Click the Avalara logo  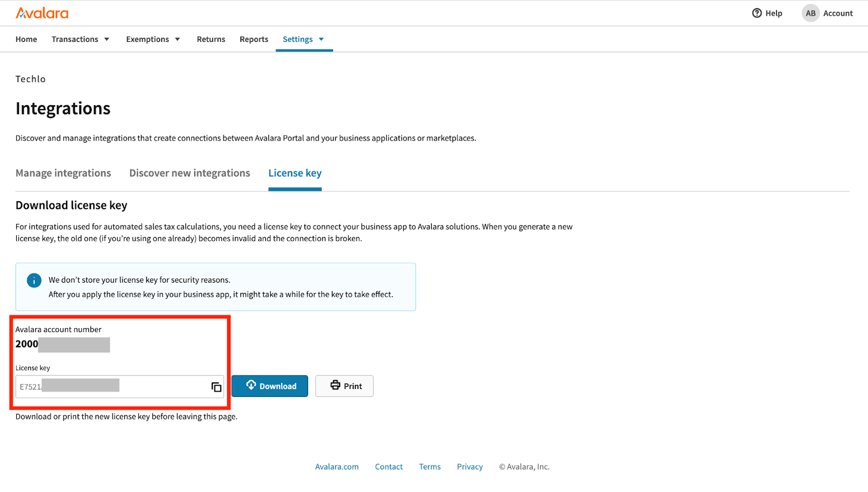(42, 13)
